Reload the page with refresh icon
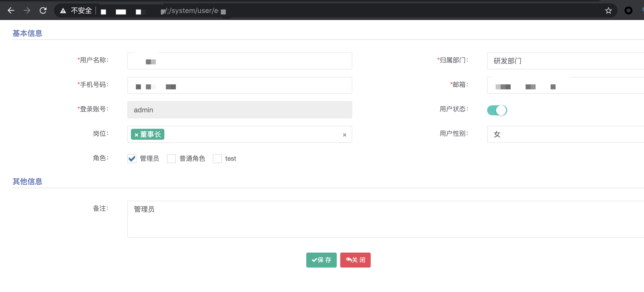This screenshot has height=292, width=644. [43, 10]
